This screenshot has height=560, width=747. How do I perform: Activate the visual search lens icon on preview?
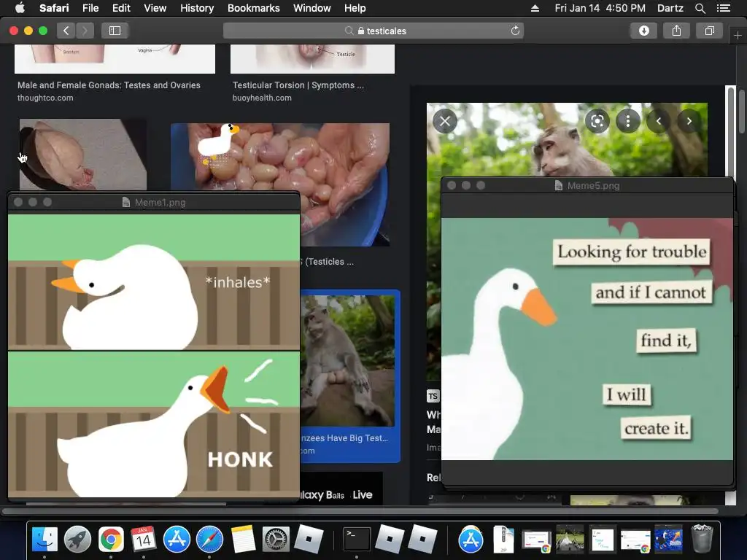point(597,121)
